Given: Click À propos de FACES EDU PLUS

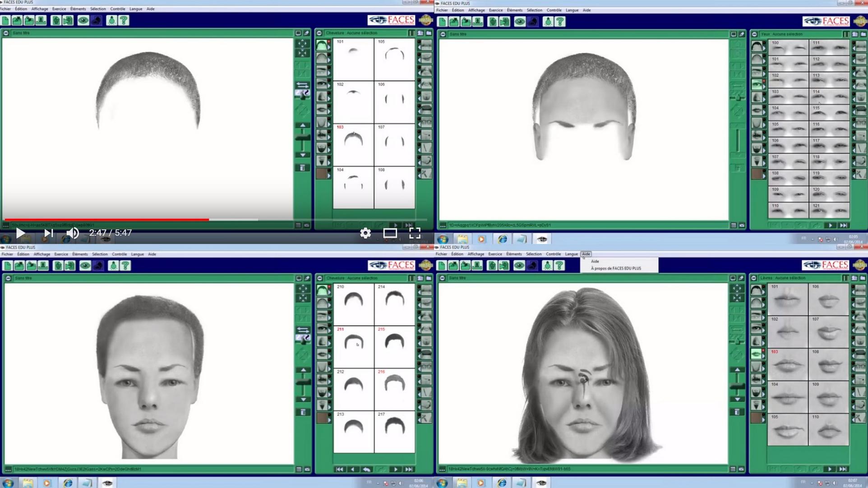Looking at the screenshot, I should coord(616,268).
